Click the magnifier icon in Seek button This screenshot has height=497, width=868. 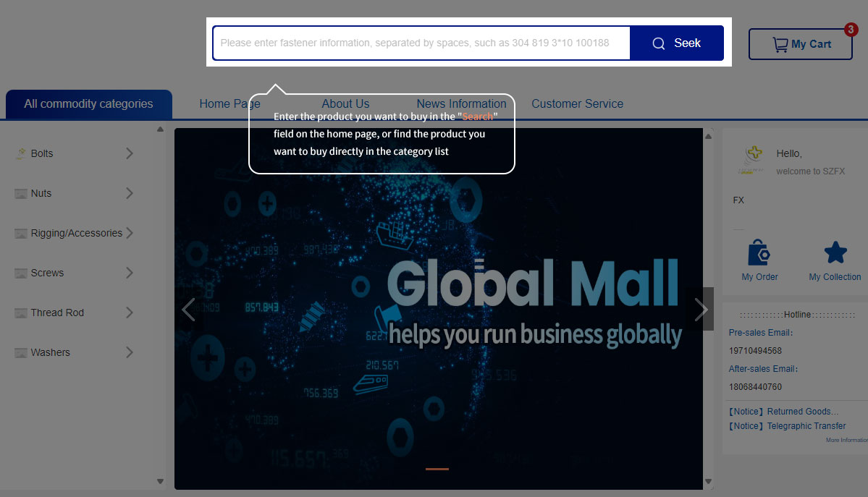[x=658, y=43]
